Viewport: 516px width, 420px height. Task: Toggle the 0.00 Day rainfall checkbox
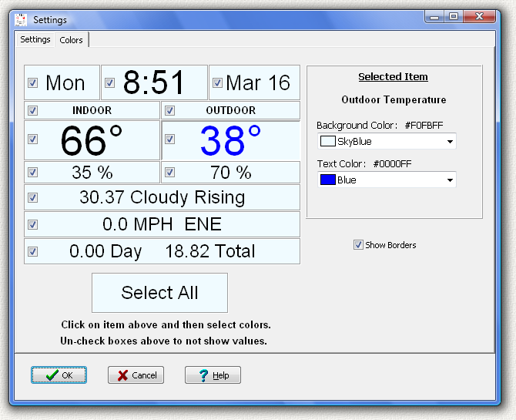pos(32,252)
